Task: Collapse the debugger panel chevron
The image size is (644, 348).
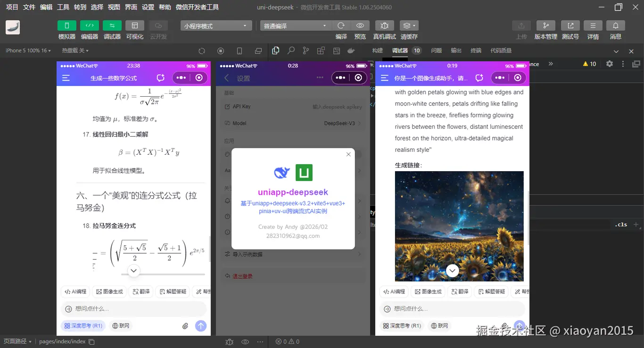Action: 616,51
